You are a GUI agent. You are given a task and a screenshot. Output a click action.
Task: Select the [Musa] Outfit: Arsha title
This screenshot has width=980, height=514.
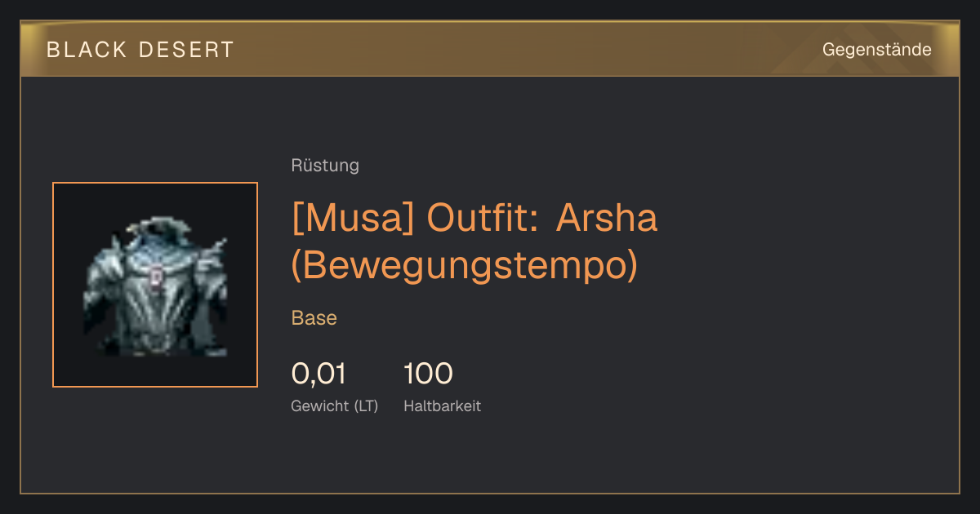coord(474,218)
